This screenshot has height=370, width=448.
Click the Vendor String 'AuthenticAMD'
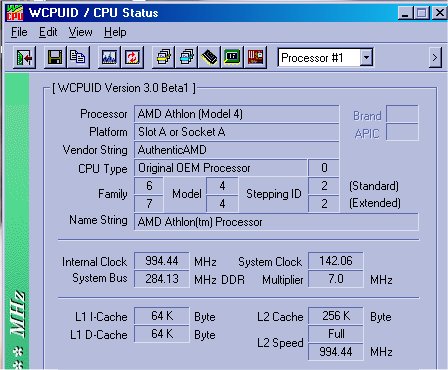coord(236,150)
